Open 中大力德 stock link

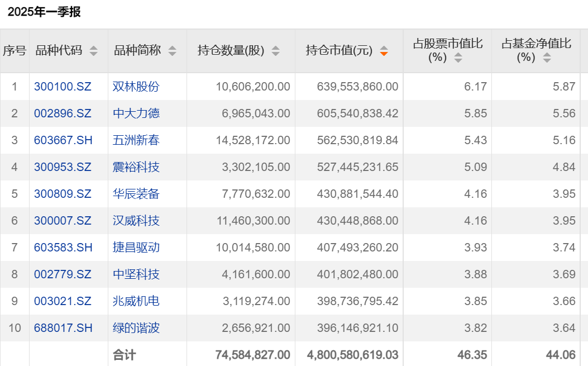(136, 113)
